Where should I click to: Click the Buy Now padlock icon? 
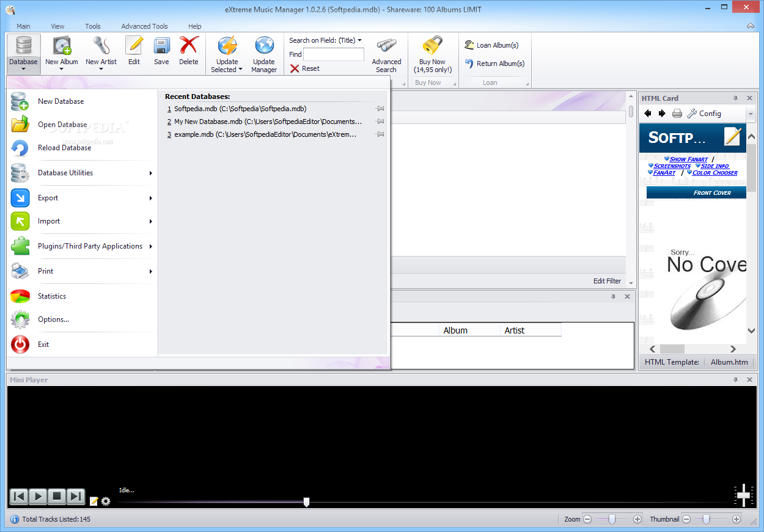coord(432,46)
